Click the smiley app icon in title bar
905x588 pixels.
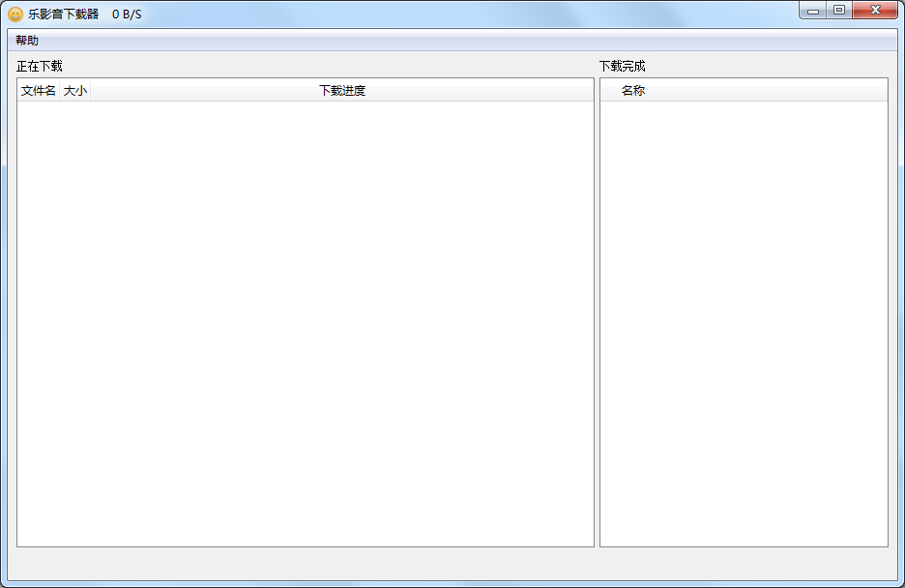click(15, 15)
